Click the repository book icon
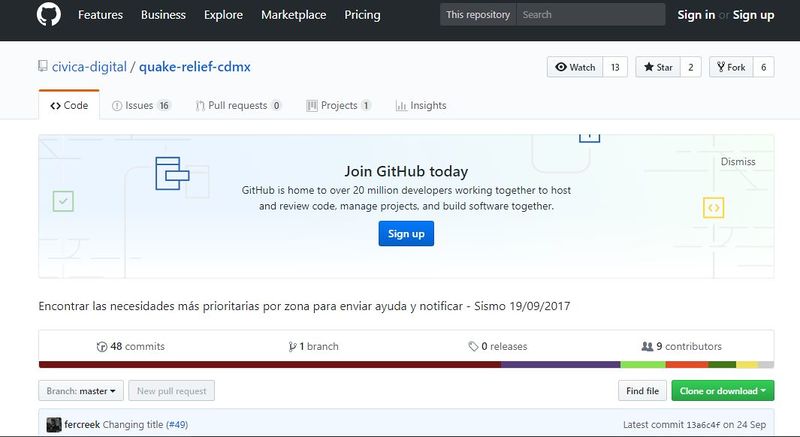 (43, 67)
